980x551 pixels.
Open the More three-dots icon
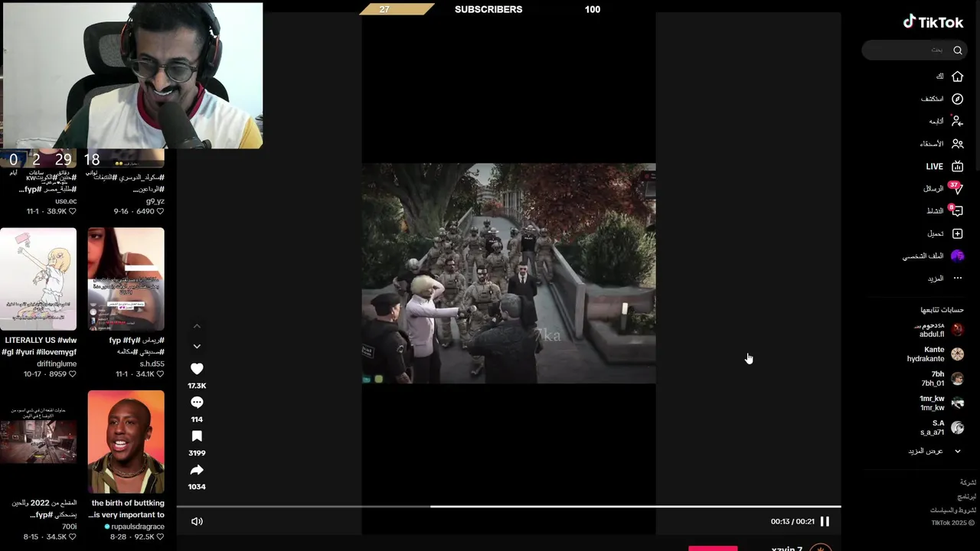tap(957, 278)
